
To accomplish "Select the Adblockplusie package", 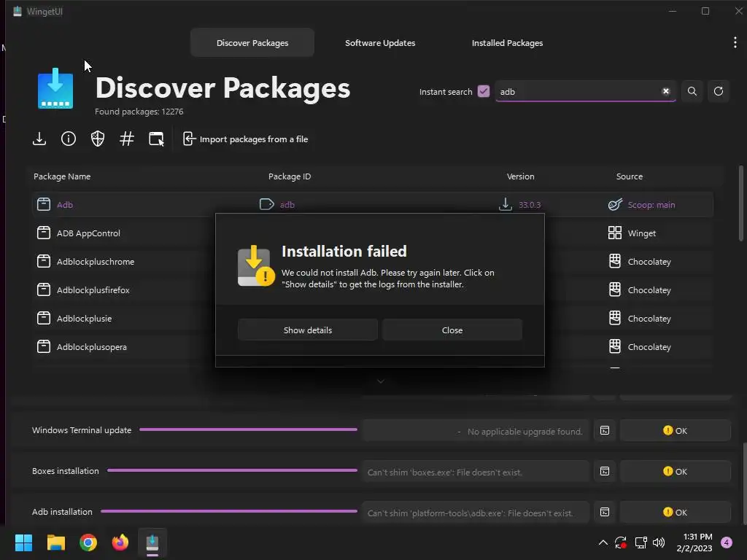I will [x=84, y=319].
